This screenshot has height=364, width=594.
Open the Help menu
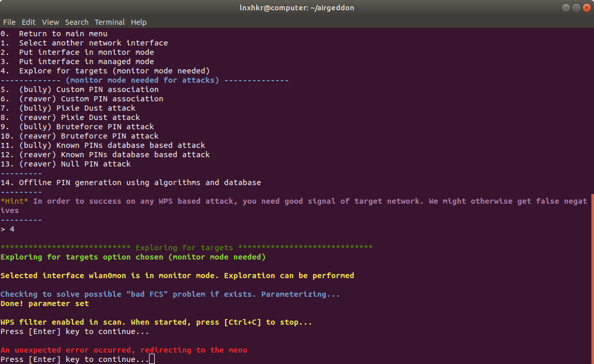pos(139,22)
